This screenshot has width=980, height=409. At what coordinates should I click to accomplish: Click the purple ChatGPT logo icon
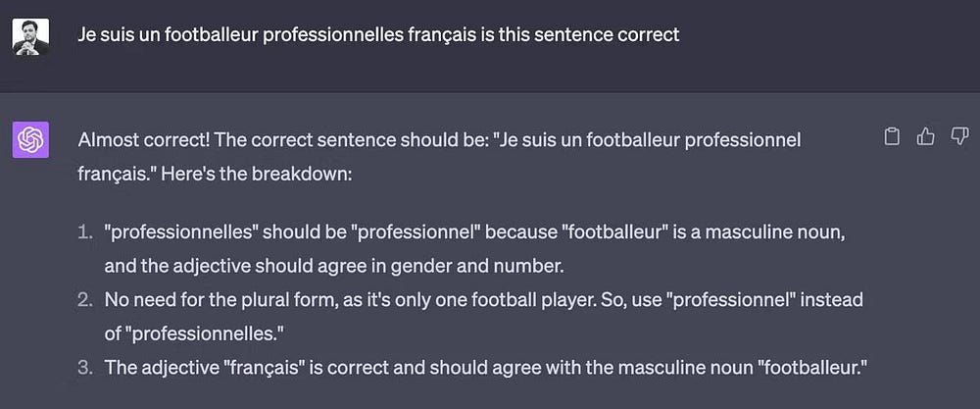[30, 139]
